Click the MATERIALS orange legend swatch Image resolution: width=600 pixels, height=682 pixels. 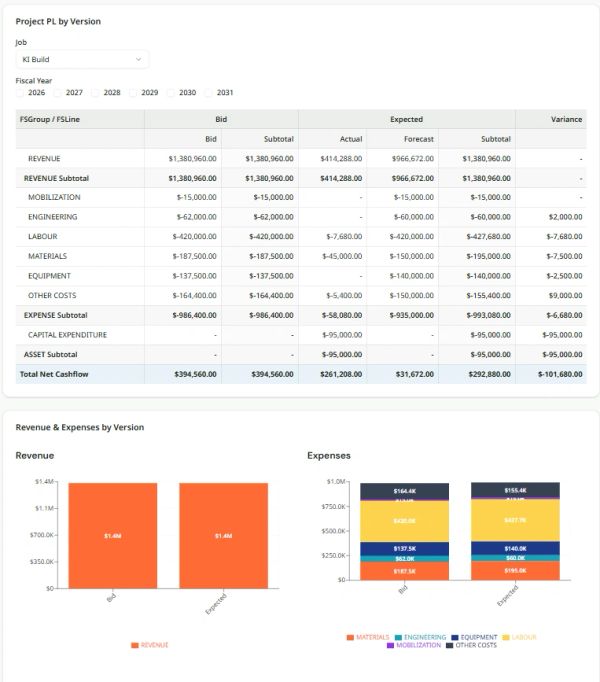click(x=350, y=637)
